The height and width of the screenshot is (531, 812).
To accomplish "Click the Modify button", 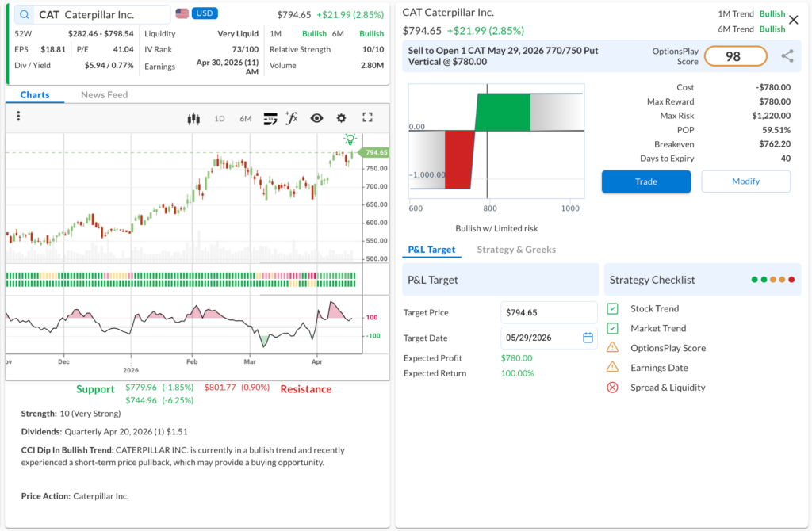I will coord(745,181).
